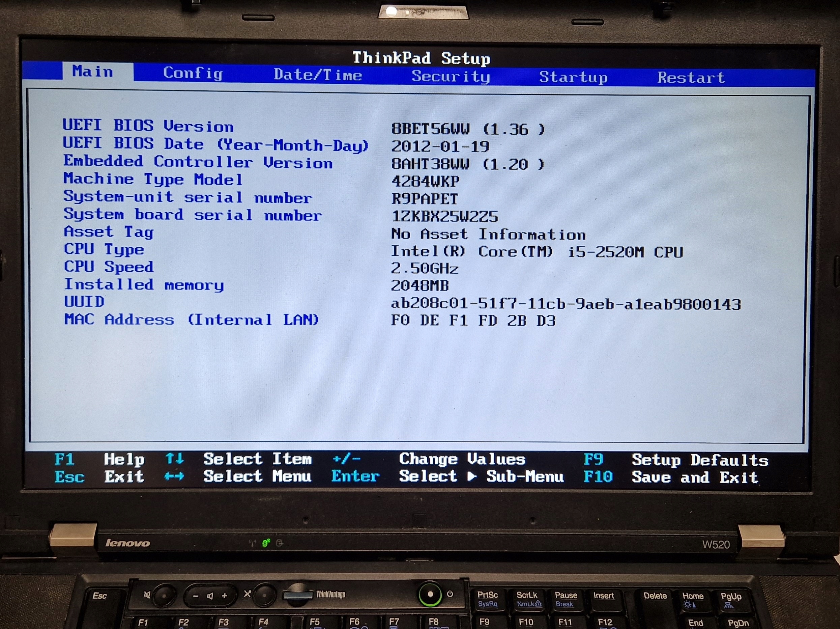This screenshot has height=629, width=840.
Task: Tap the Pause Break key
Action: [566, 599]
